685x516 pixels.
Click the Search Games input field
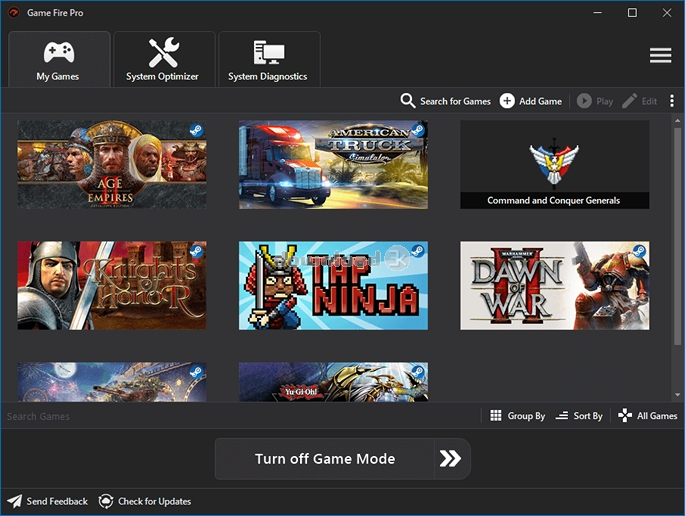click(240, 416)
